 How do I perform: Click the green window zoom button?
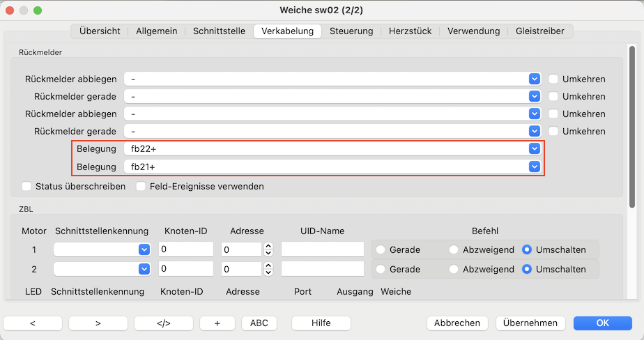click(x=38, y=10)
